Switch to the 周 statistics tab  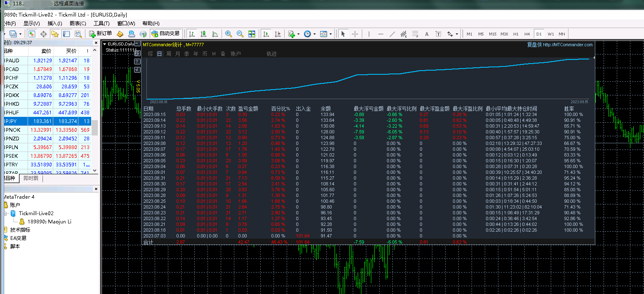169,54
